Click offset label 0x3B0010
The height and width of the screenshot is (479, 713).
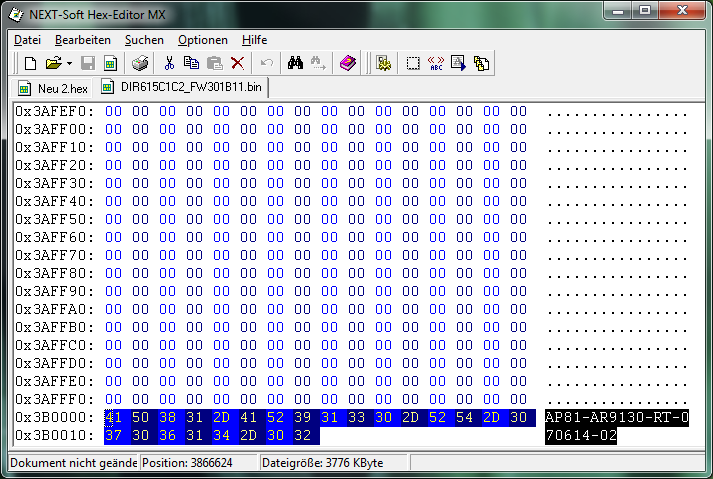point(55,435)
